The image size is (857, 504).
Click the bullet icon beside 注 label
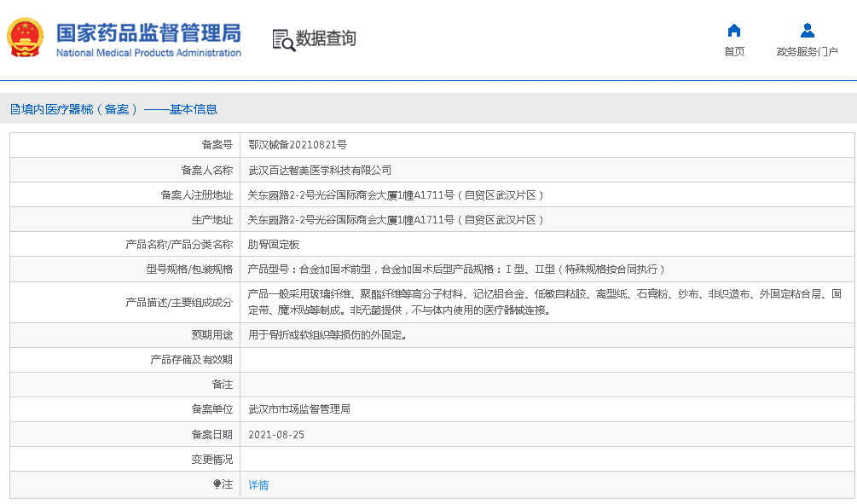217,484
